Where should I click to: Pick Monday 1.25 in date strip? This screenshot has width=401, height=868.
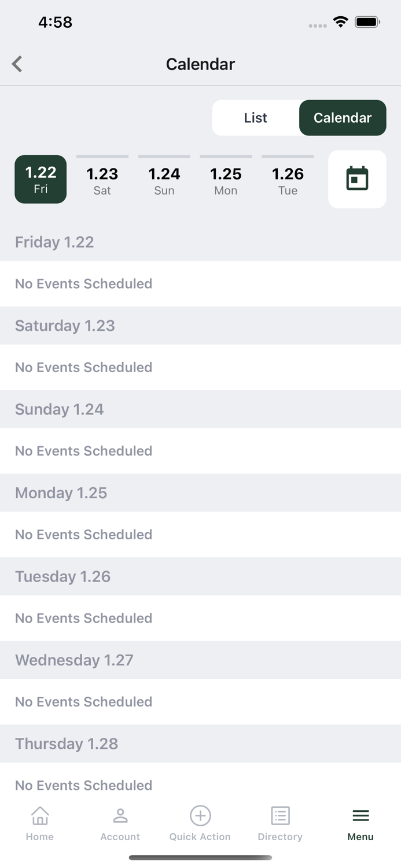tap(226, 181)
